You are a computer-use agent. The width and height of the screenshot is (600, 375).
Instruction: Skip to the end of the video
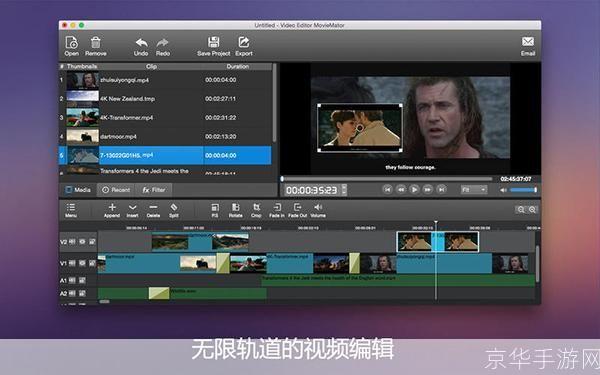441,189
